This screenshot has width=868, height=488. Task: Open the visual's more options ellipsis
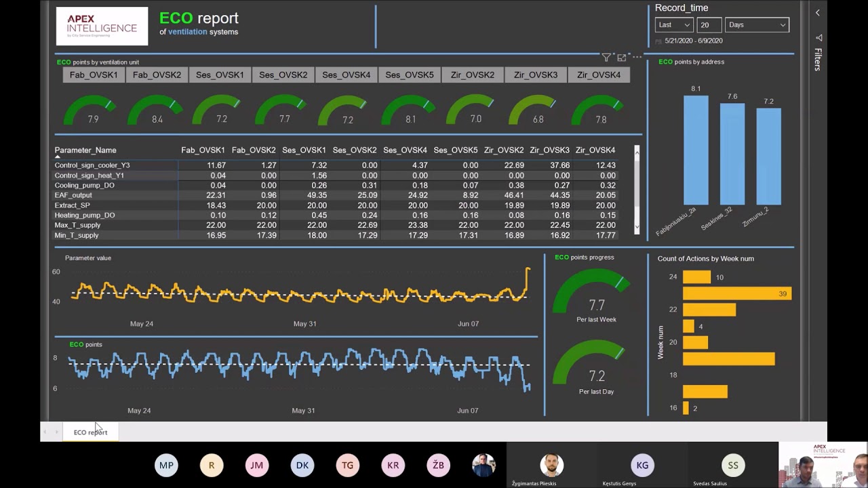point(636,57)
